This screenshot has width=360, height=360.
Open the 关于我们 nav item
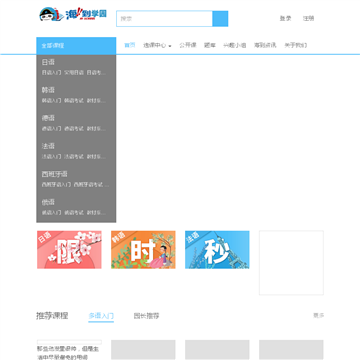point(296,45)
